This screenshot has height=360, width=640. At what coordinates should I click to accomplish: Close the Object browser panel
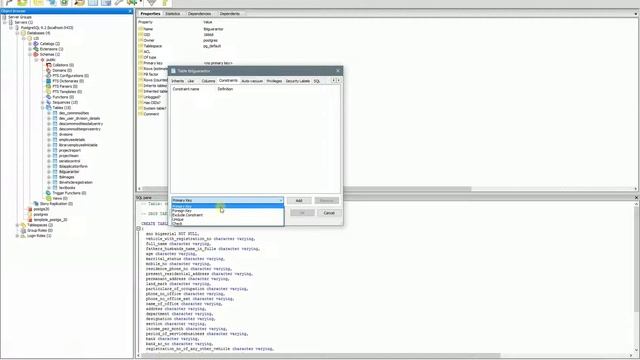[130, 11]
